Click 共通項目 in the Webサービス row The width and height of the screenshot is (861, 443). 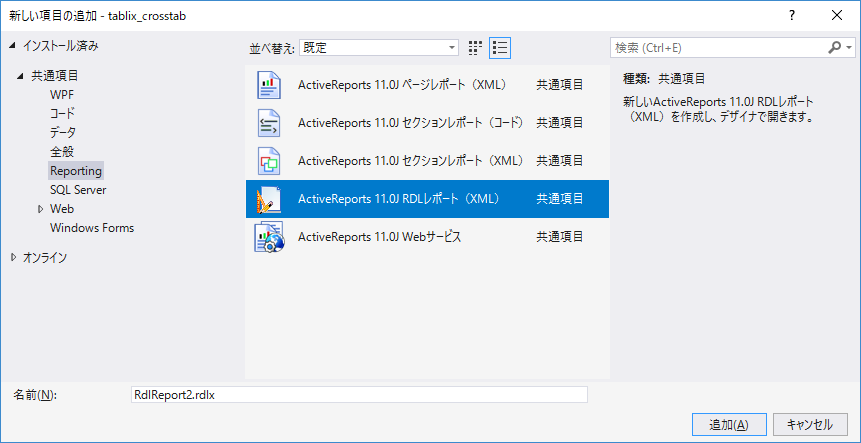pyautogui.click(x=560, y=237)
